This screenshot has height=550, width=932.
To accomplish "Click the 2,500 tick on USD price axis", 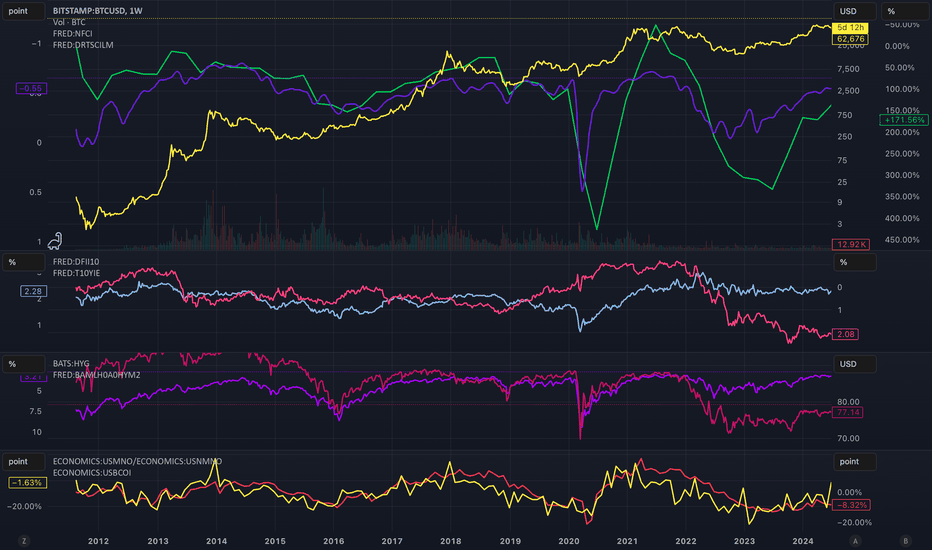I will (x=848, y=91).
